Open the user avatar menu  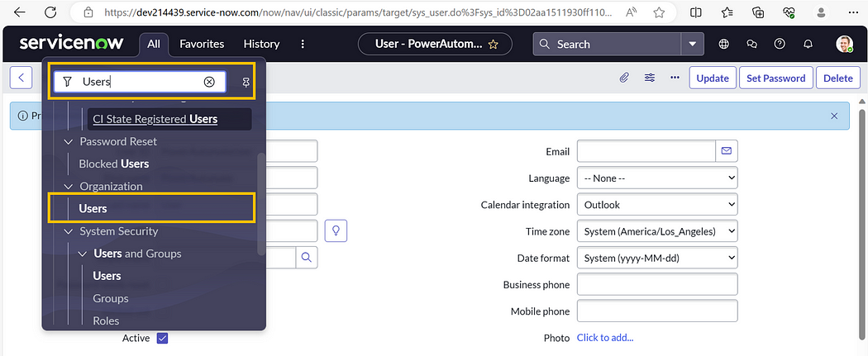click(845, 44)
